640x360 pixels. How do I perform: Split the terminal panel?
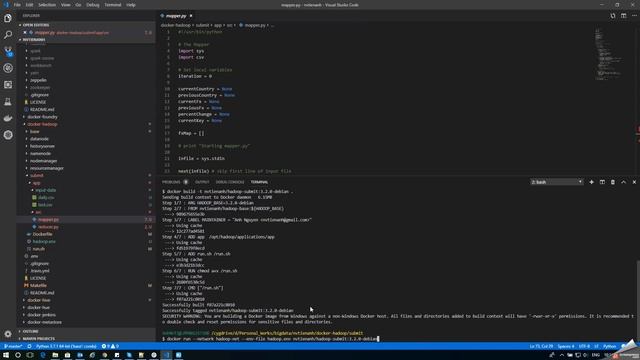pos(602,182)
